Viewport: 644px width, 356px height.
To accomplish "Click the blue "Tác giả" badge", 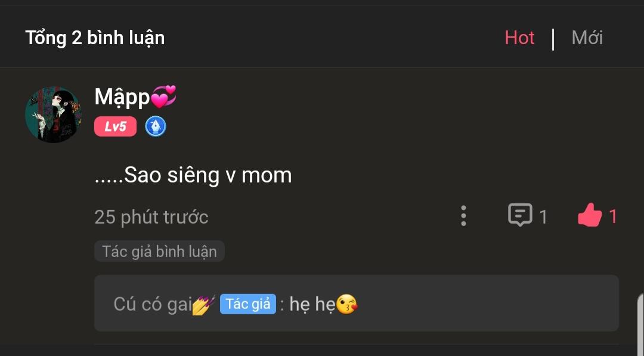I will (247, 304).
